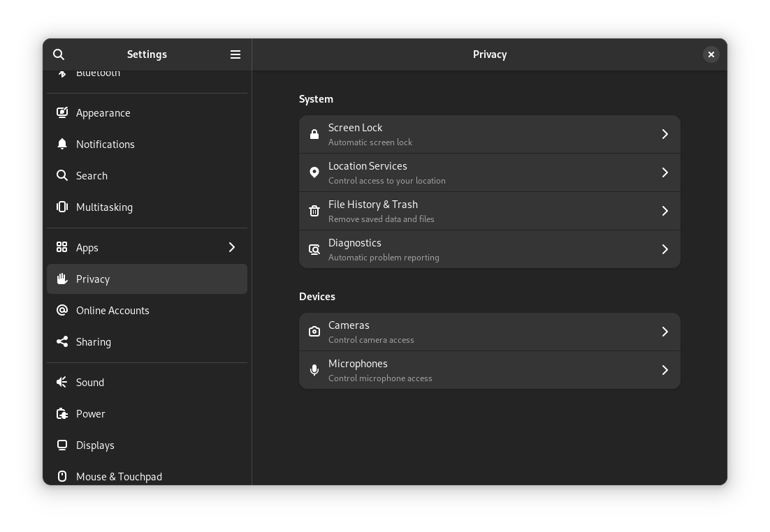Select the Appearance paintbrush icon
The width and height of the screenshot is (770, 532).
click(x=62, y=112)
